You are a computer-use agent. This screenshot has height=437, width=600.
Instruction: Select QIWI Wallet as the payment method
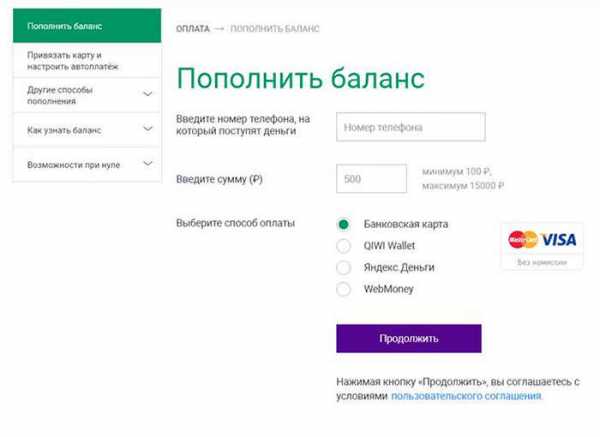344,246
